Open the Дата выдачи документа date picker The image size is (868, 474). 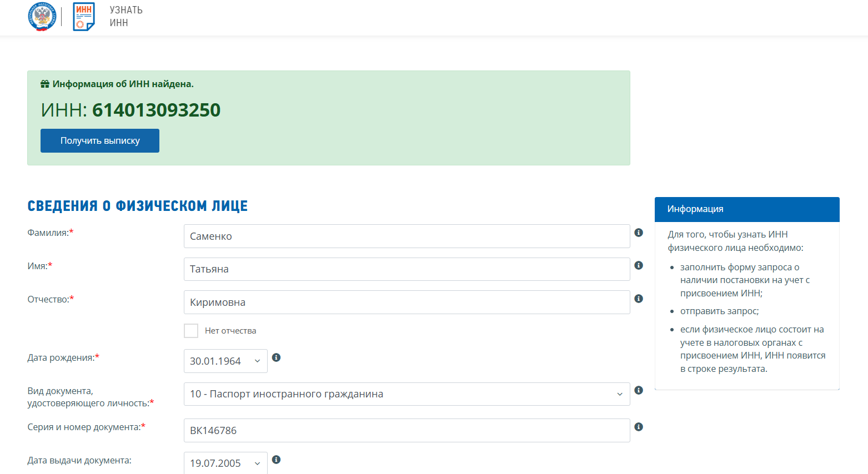point(225,463)
